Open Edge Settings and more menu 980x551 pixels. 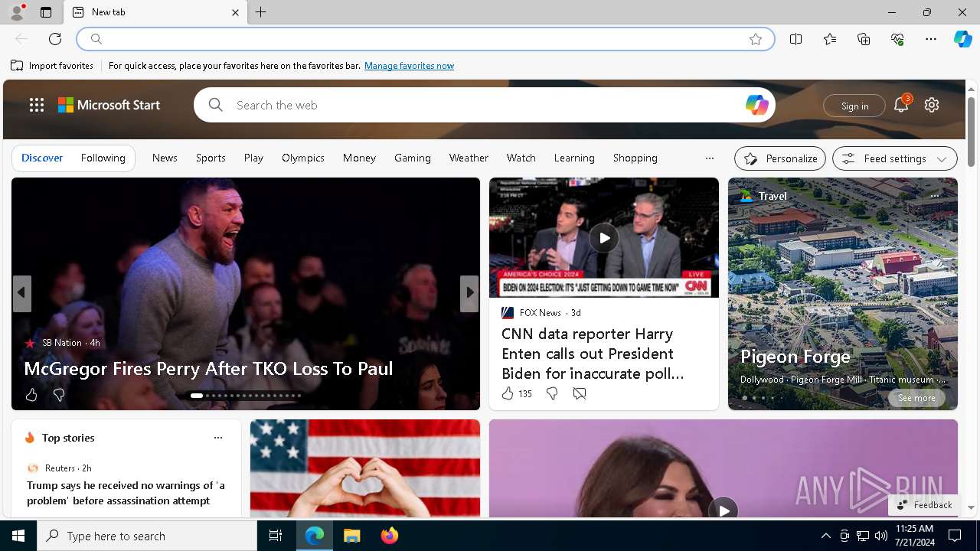click(x=931, y=39)
